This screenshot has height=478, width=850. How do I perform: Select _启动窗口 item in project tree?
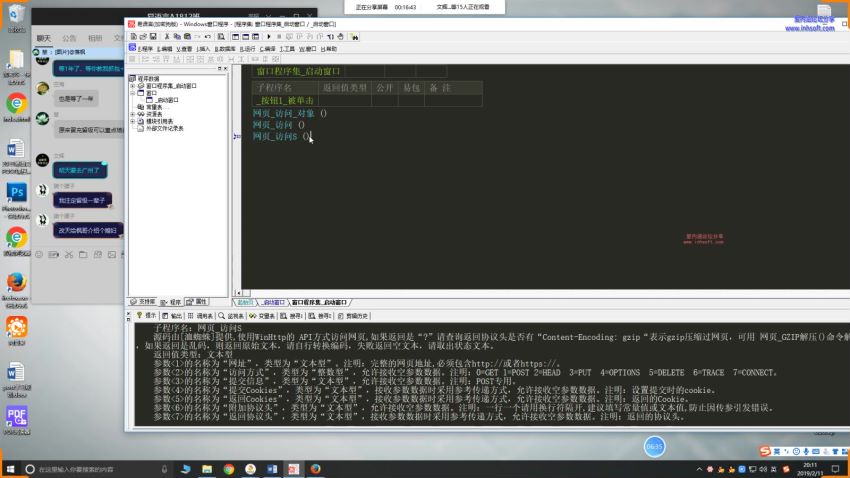pyautogui.click(x=166, y=100)
